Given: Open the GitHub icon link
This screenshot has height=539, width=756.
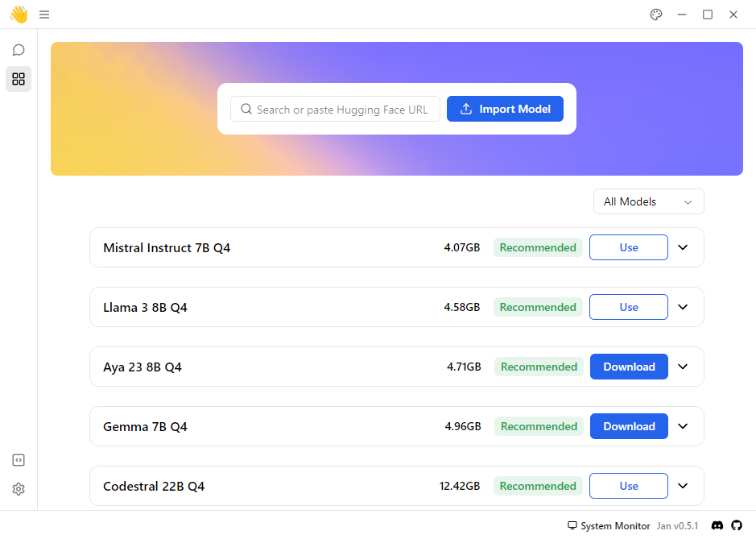Looking at the screenshot, I should [x=736, y=525].
